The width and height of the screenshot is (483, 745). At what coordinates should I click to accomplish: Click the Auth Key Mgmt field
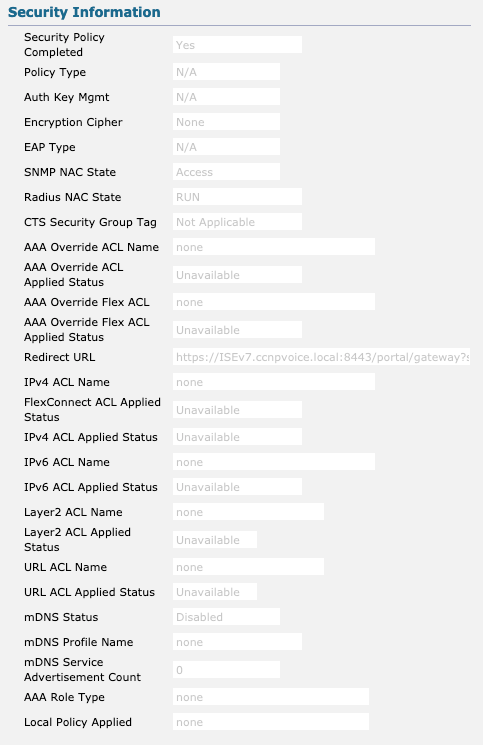[226, 97]
